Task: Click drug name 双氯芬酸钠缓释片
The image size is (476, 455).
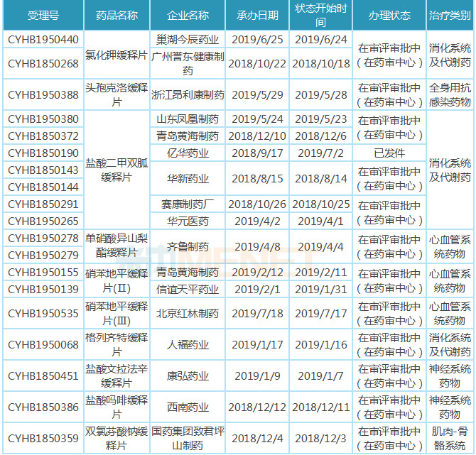Action: point(117,438)
